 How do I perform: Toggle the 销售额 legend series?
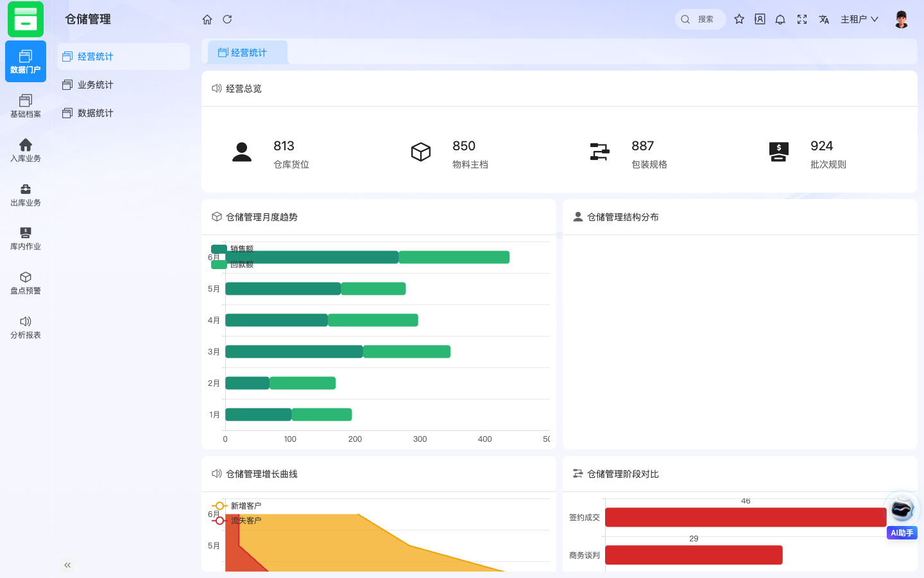click(x=232, y=249)
